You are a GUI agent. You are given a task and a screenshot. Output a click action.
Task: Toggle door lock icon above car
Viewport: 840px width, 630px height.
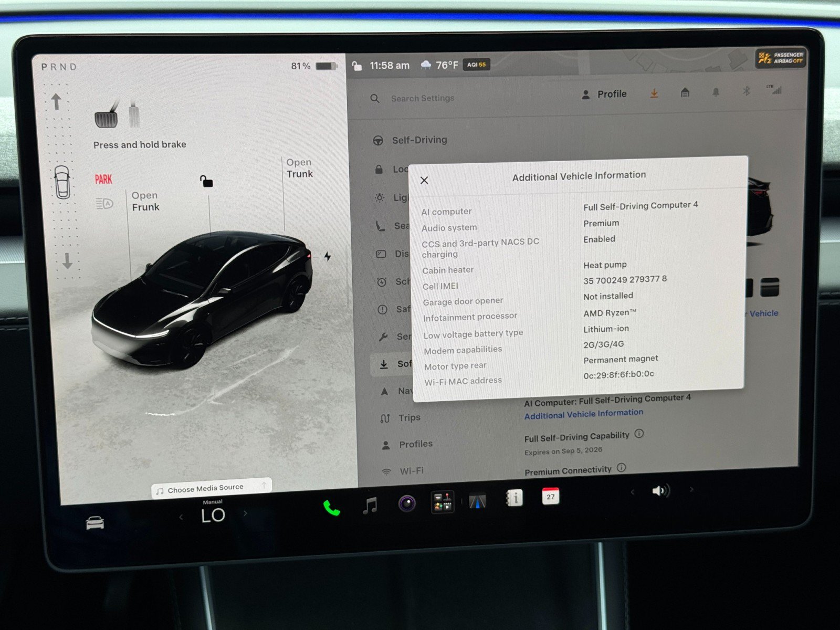pyautogui.click(x=206, y=181)
